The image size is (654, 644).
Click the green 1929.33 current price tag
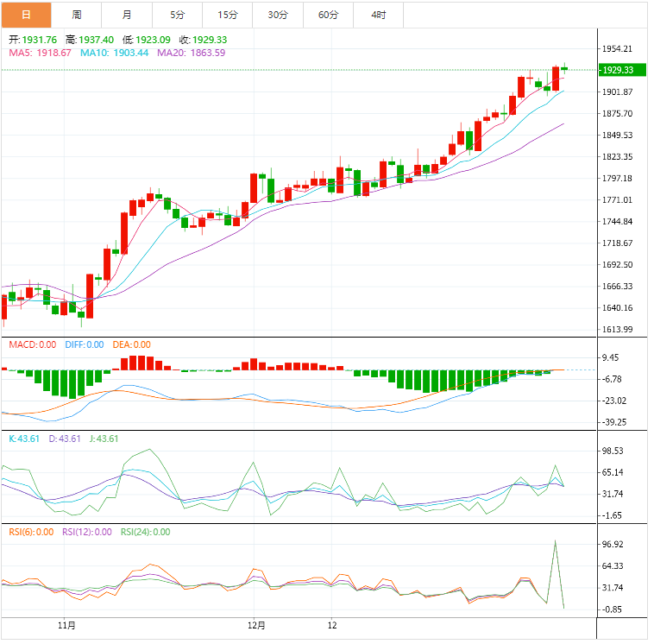point(617,70)
